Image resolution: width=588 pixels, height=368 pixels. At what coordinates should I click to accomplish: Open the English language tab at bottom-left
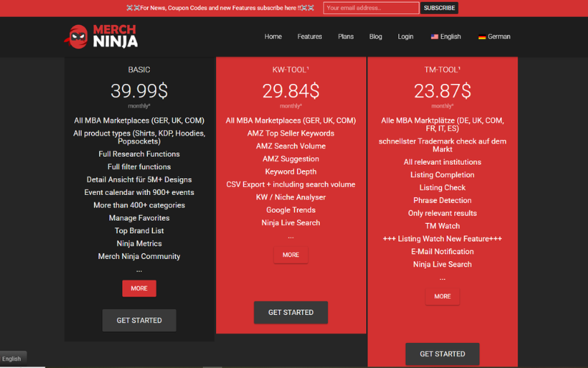pyautogui.click(x=12, y=358)
